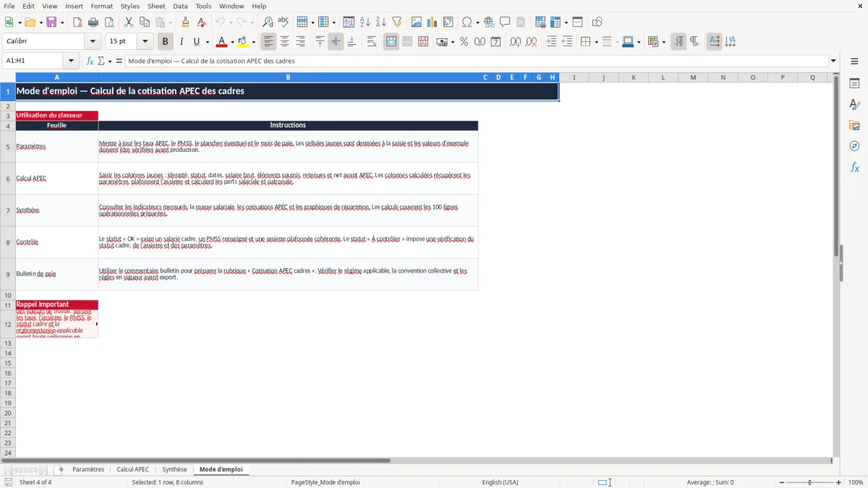Insert a hyperlink
Screen dimensions: 868x488
tap(490, 22)
